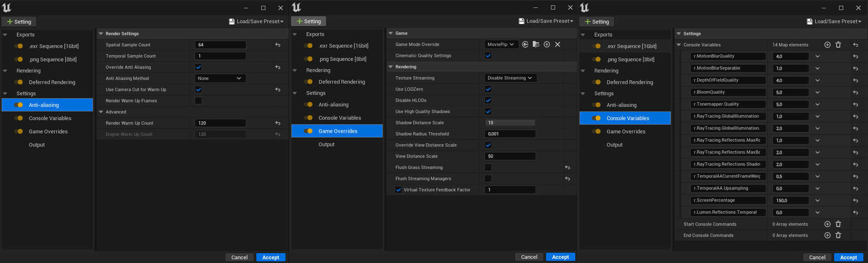The width and height of the screenshot is (868, 263).
Task: Reset r.BloomQuality value with its revert arrow
Action: pyautogui.click(x=855, y=92)
